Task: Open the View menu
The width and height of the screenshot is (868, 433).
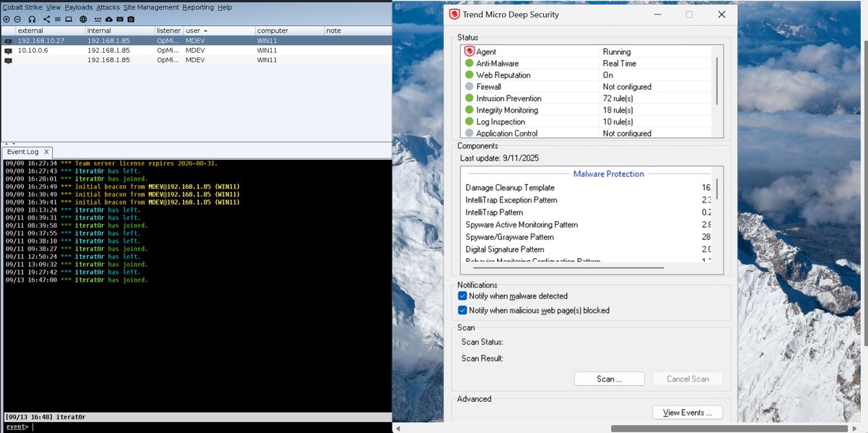Action: pyautogui.click(x=54, y=7)
